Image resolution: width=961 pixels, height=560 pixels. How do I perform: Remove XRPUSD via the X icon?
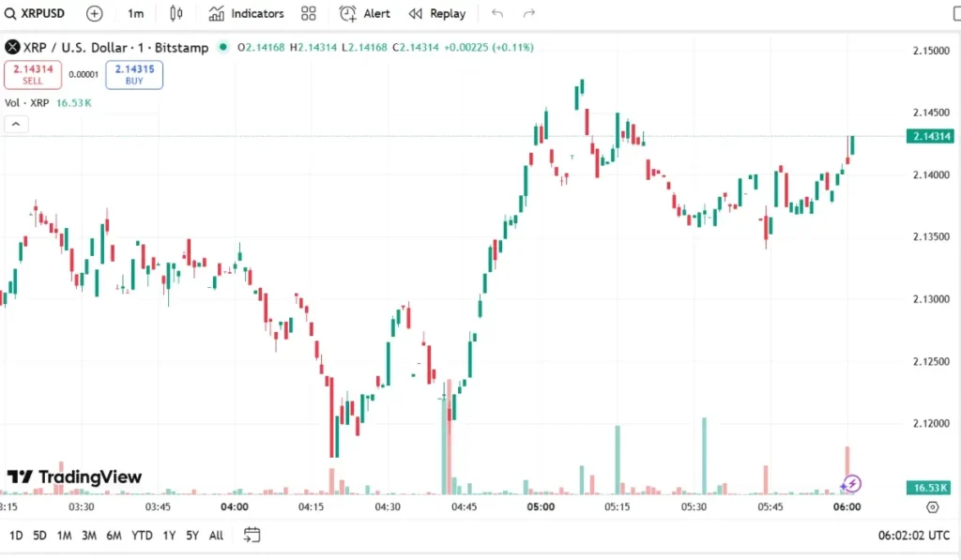(11, 47)
